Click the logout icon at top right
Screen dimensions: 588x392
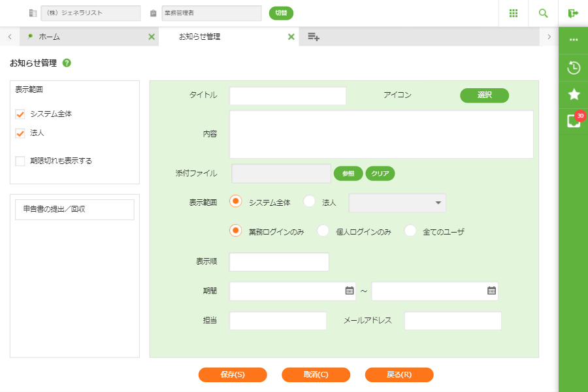574,13
